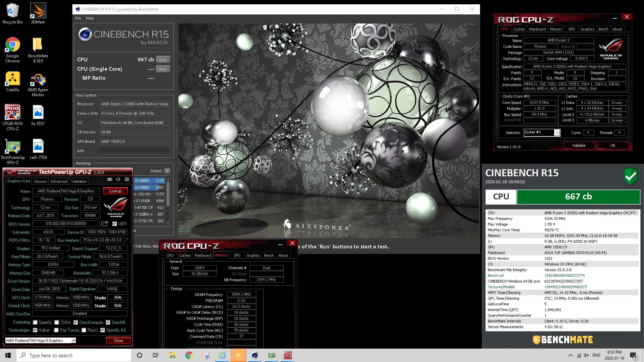644x362 pixels.
Task: Click the taskbar search box
Action: [74, 355]
